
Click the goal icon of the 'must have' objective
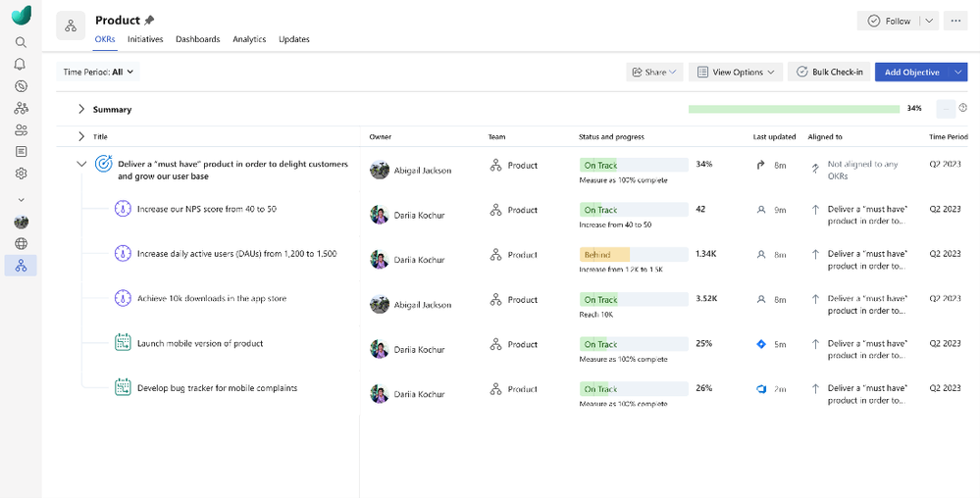tap(103, 165)
